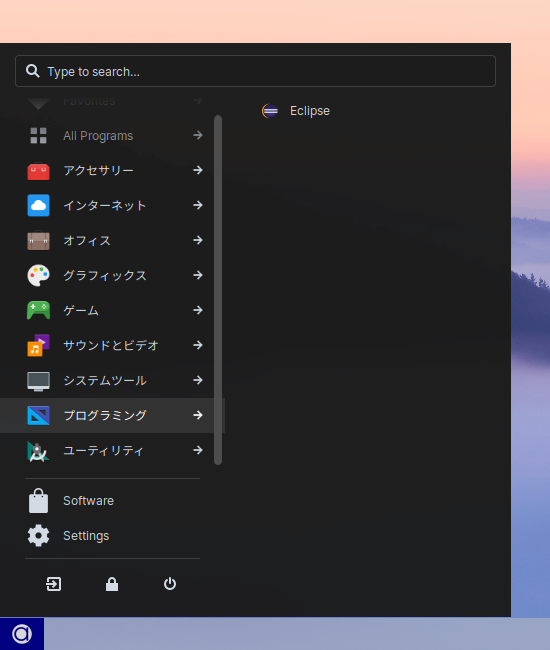Open Software from the menu
The image size is (550, 650).
point(112,501)
